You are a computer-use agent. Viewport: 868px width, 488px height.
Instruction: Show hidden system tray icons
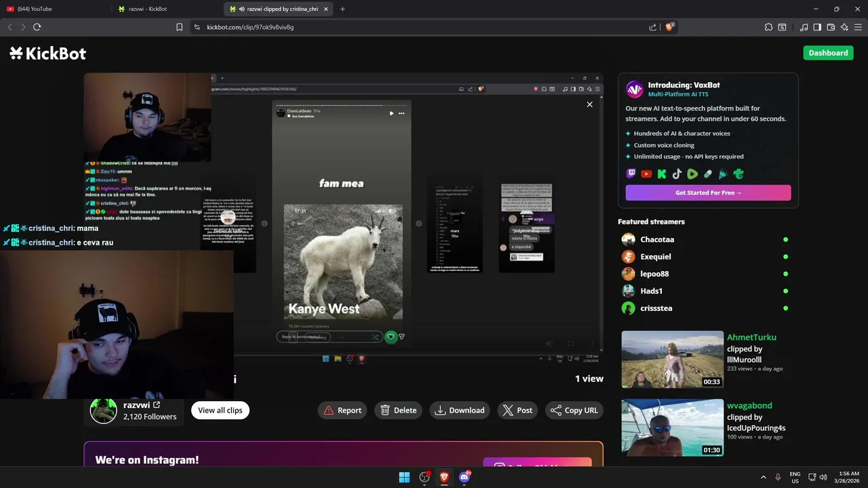763,477
